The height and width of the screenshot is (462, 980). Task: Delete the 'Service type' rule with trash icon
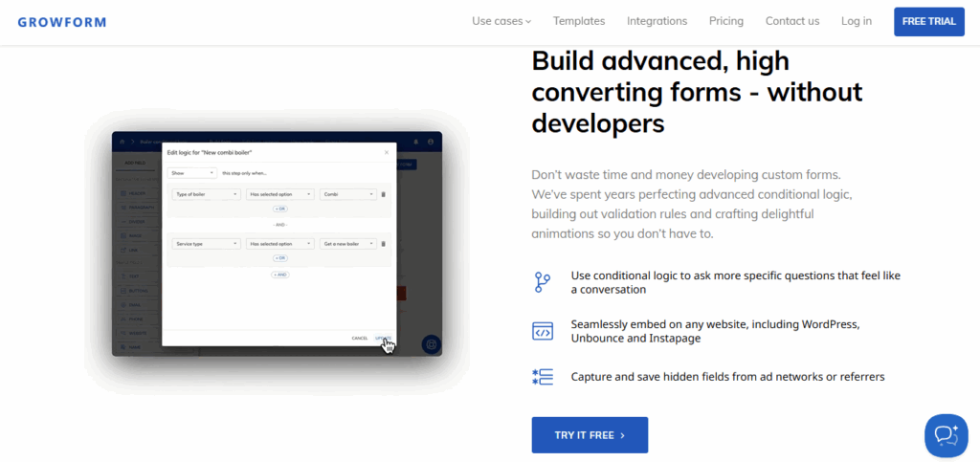(x=384, y=244)
